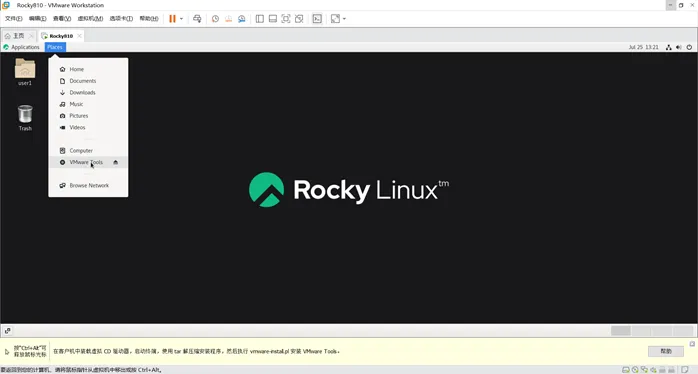This screenshot has height=374, width=698.
Task: Click the printer status bar icon
Action: [662, 370]
